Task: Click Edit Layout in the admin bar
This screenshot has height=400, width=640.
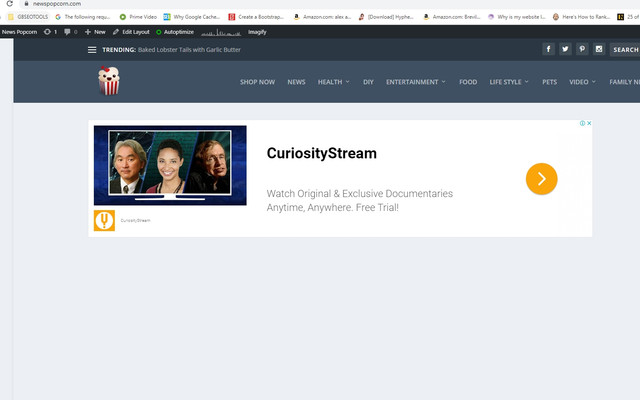Action: coord(131,32)
